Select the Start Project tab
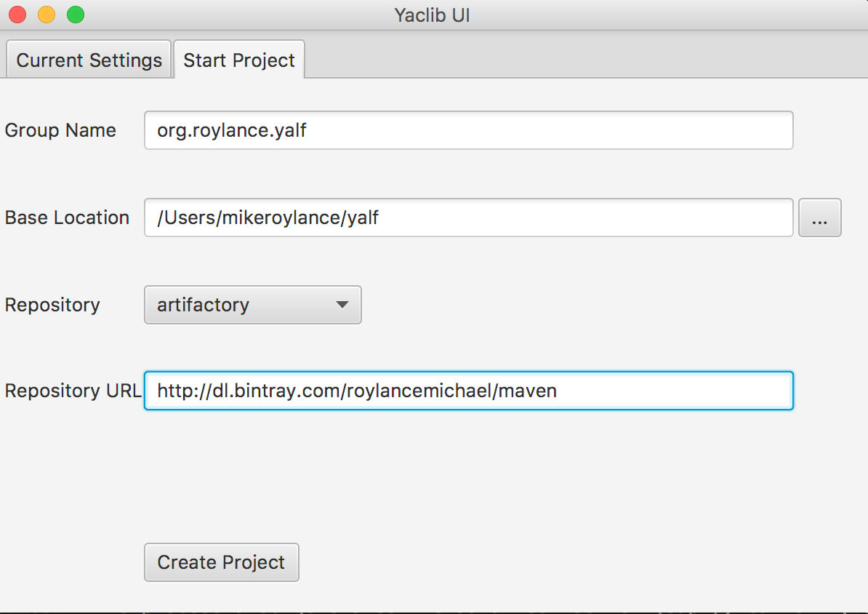 (x=239, y=60)
